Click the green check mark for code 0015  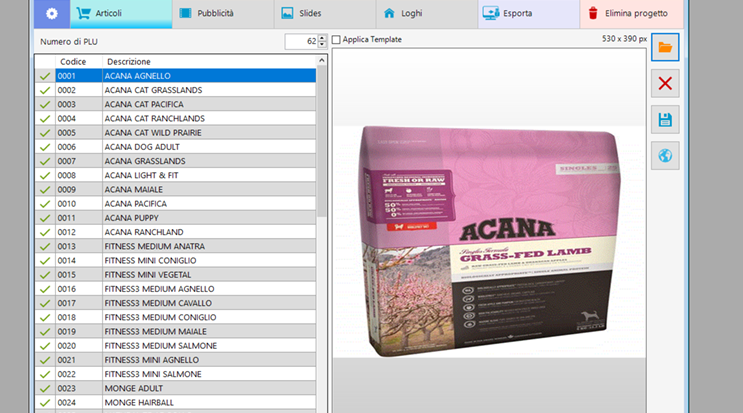45,275
